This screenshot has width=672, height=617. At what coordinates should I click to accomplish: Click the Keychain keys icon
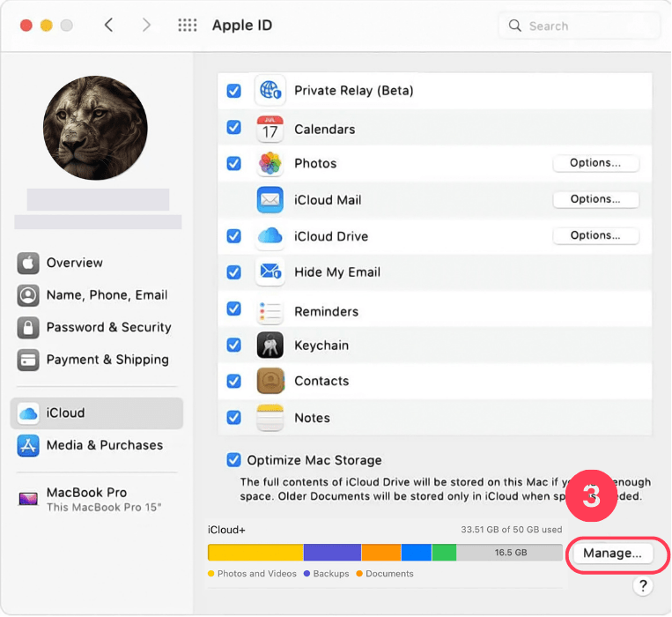(270, 346)
